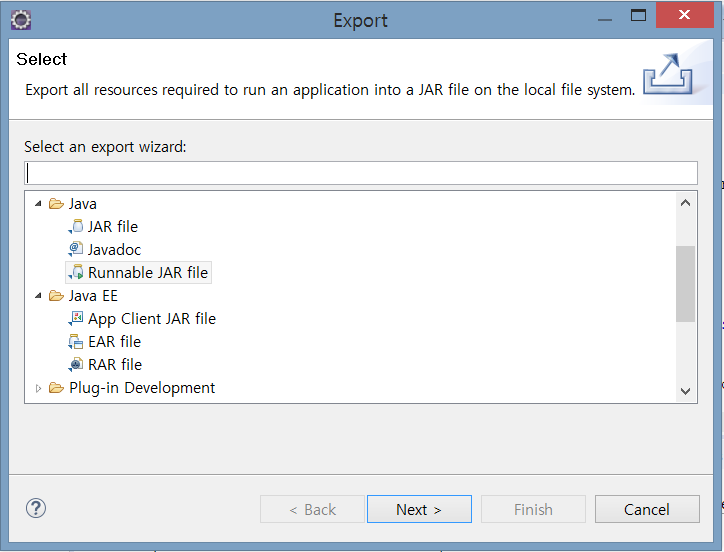Expand the Plug-in Development node
This screenshot has width=724, height=552.
(x=39, y=388)
